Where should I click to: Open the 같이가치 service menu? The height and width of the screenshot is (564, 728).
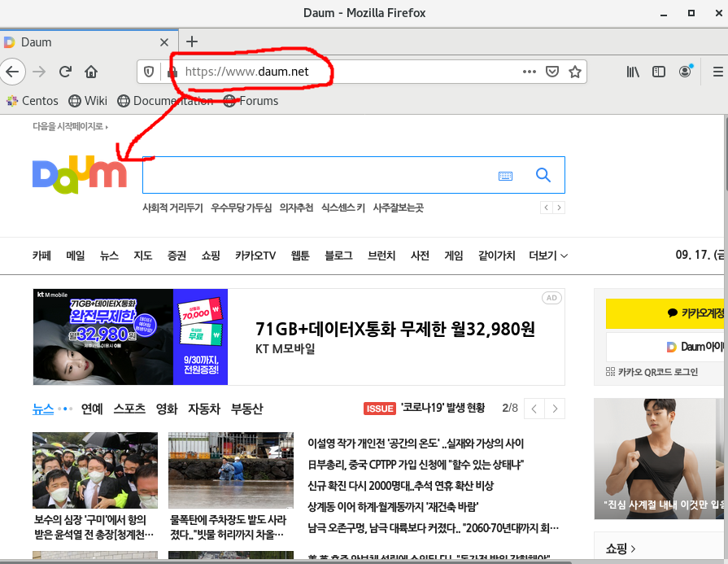pos(497,256)
